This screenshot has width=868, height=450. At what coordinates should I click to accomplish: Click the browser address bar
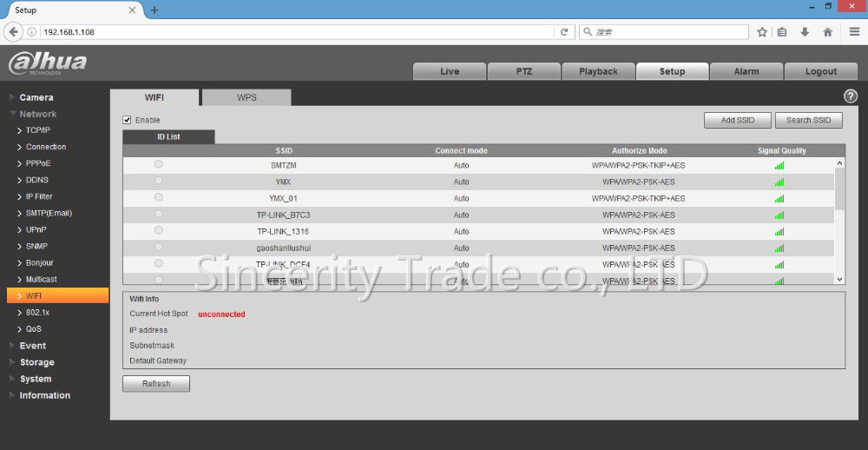(295, 32)
